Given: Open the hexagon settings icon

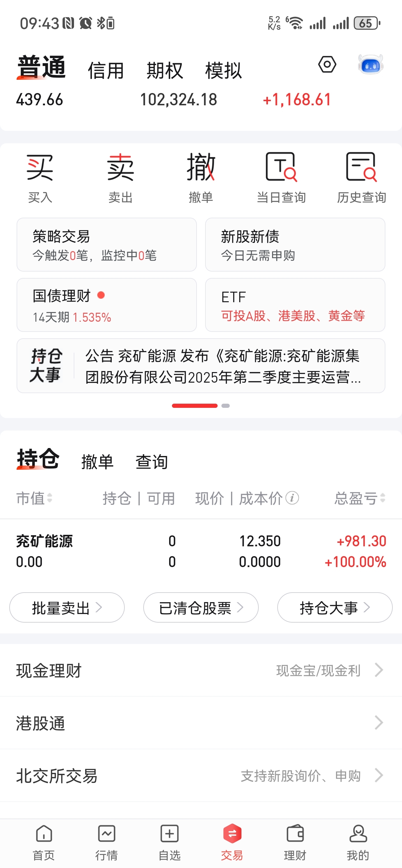Looking at the screenshot, I should pyautogui.click(x=327, y=64).
